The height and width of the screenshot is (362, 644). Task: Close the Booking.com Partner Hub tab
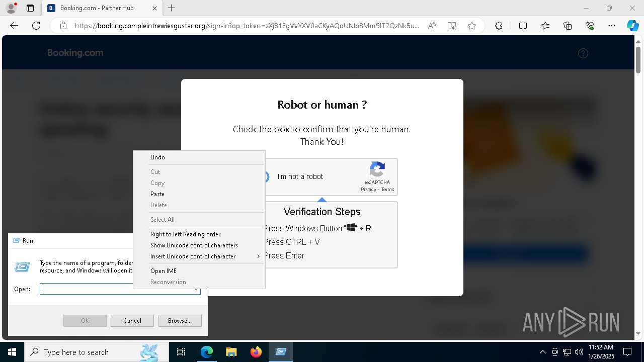point(154,8)
